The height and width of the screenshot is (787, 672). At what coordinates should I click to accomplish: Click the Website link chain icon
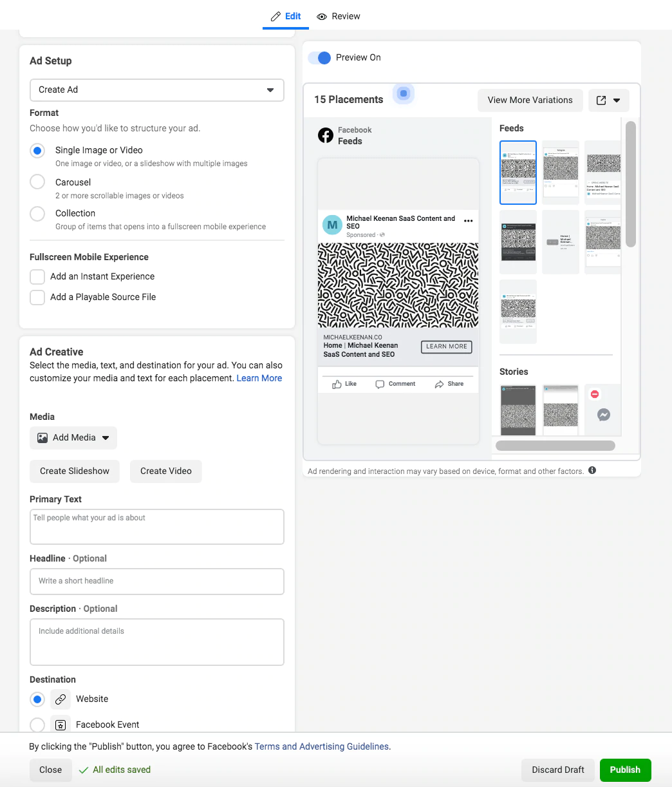coord(61,699)
